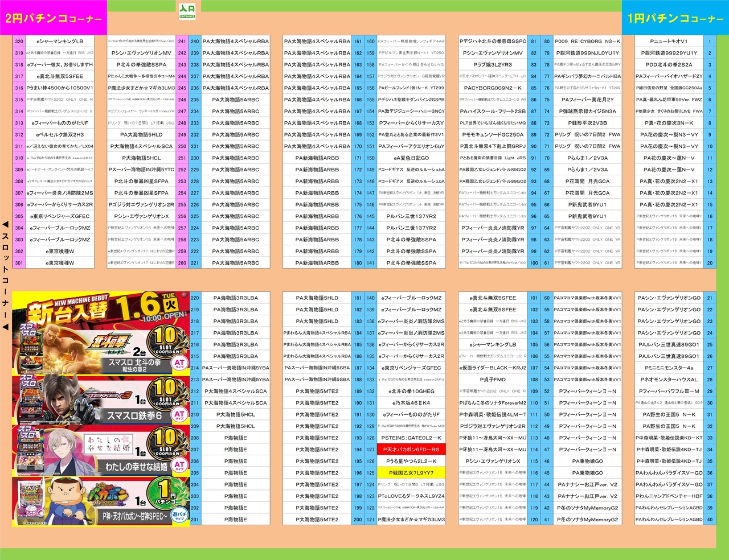Click the yellow highlighted P戦国乙女7L9YY7 cell
The height and width of the screenshot is (560, 729).
(x=411, y=473)
